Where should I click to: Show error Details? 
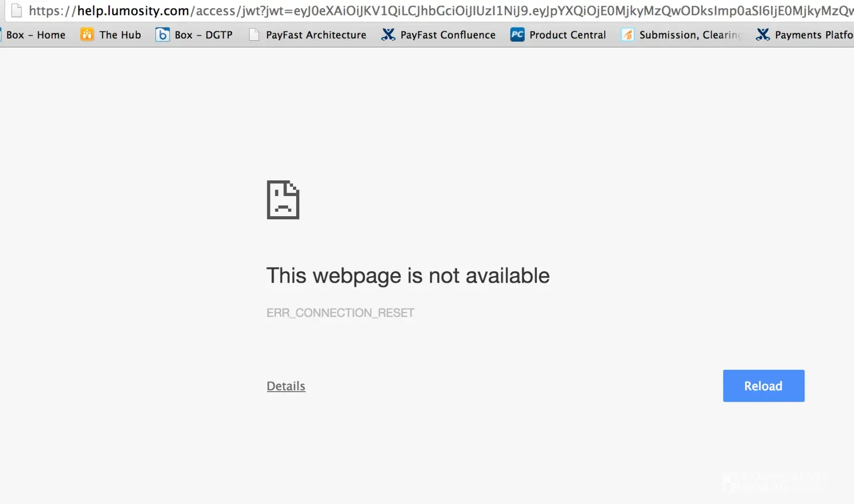click(x=286, y=386)
